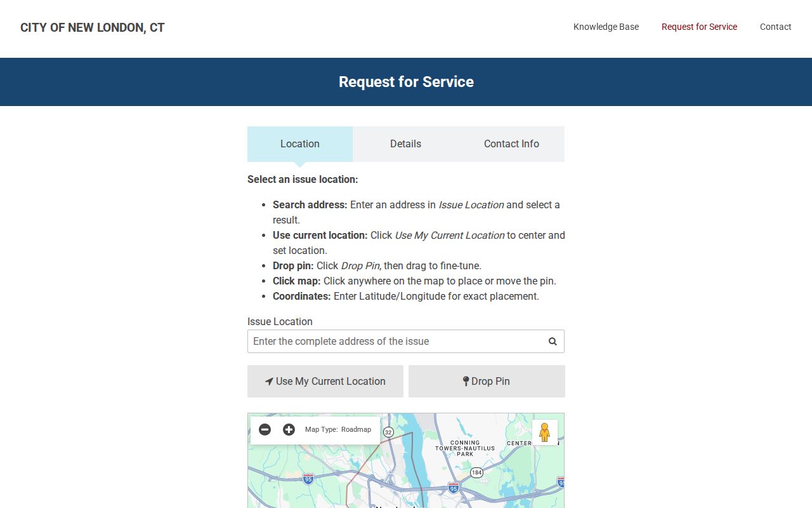Open the Knowledge Base page
The height and width of the screenshot is (508, 812).
pyautogui.click(x=606, y=27)
